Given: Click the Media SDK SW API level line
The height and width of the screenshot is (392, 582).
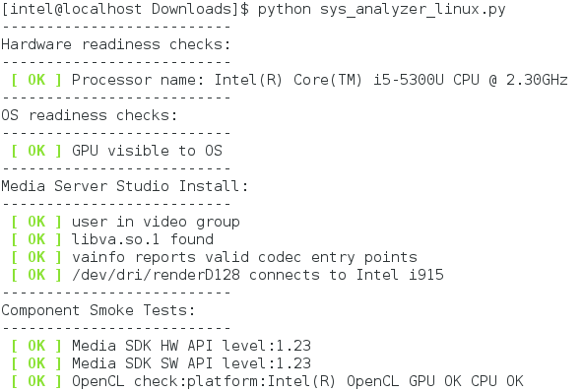Looking at the screenshot, I should [x=191, y=363].
